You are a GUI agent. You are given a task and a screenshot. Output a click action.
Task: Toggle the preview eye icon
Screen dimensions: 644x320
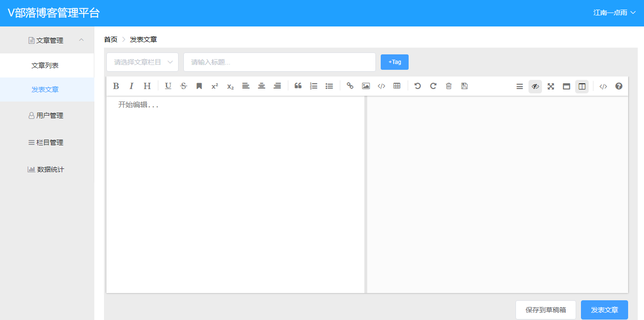535,87
